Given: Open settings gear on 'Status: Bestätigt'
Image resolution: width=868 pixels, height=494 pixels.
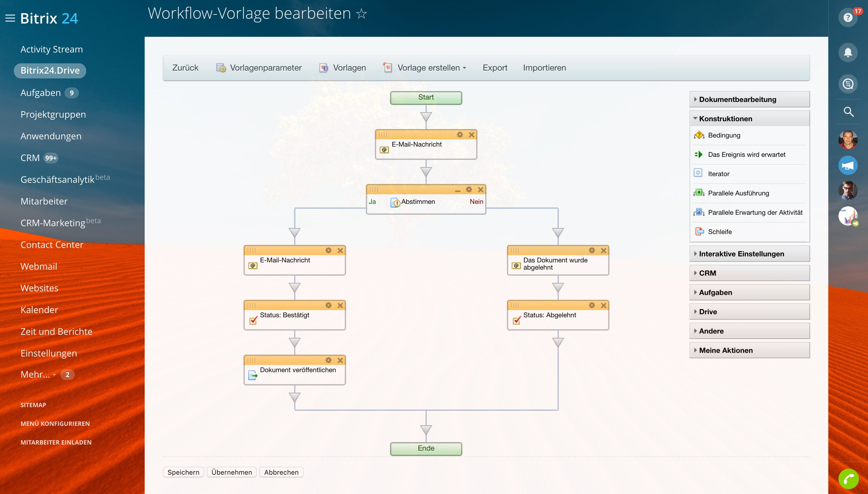Looking at the screenshot, I should (x=328, y=305).
